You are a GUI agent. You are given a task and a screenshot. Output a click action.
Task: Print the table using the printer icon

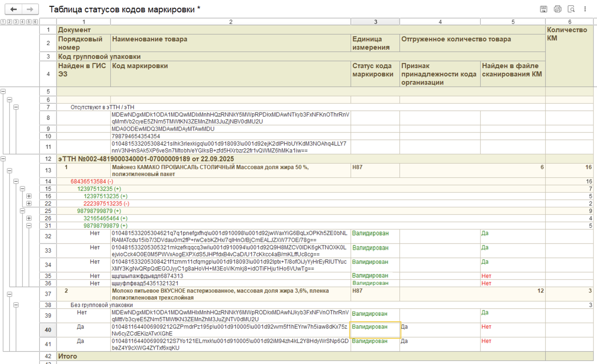(557, 9)
